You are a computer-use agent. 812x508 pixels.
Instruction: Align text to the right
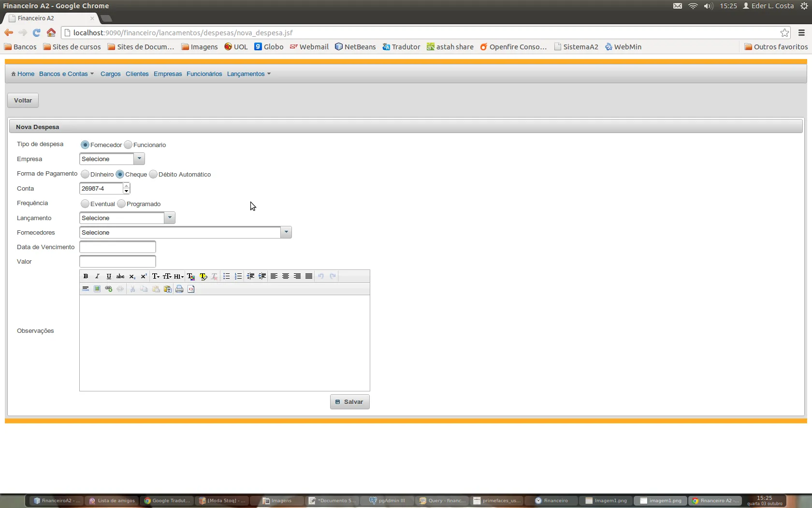point(297,276)
